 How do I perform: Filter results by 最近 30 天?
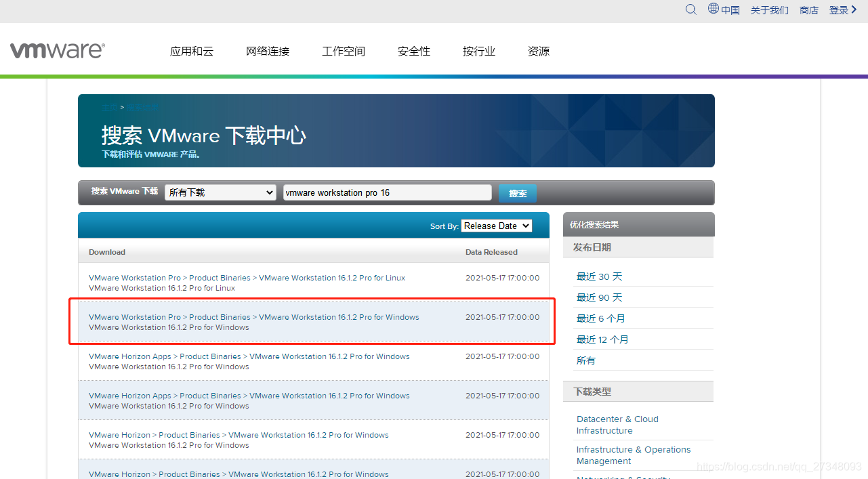[599, 276]
